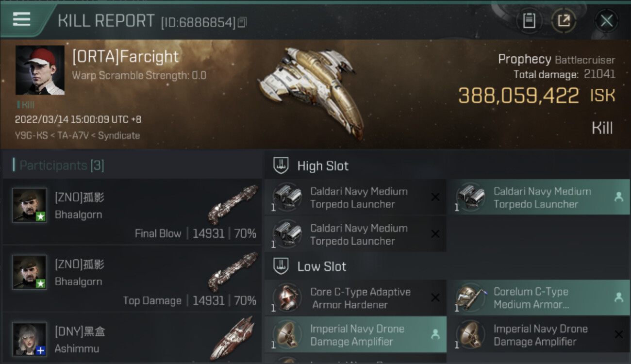The width and height of the screenshot is (631, 364).
Task: Click the first Bhaalgorn pilot portrait (Final Blow)
Action: [x=30, y=205]
